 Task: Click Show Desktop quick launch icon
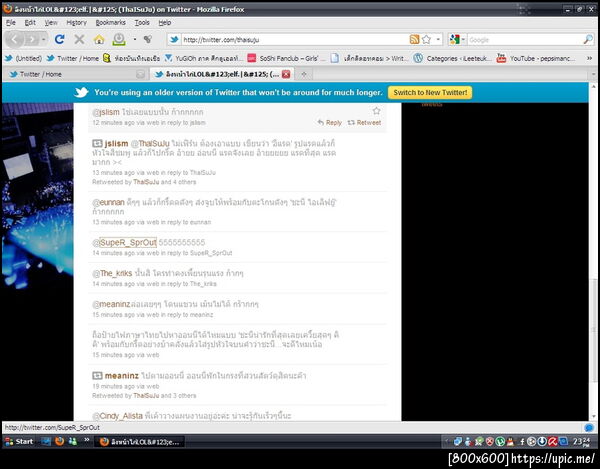(x=46, y=441)
